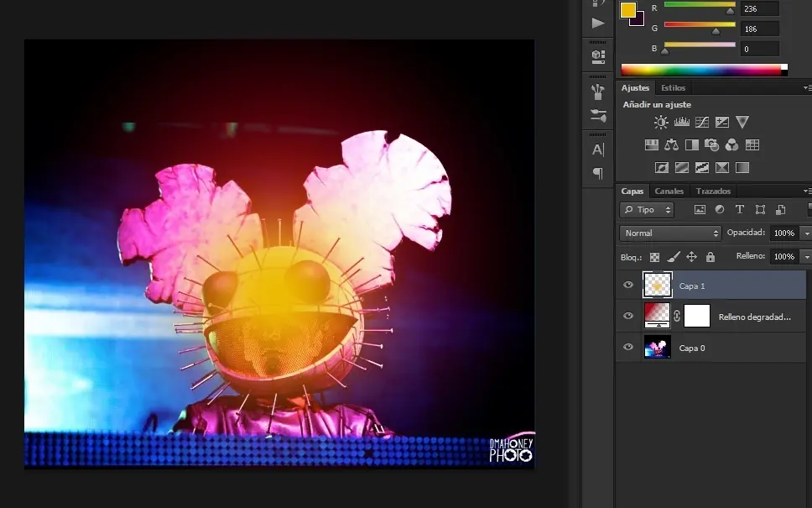Viewport: 812px width, 508px height.
Task: Click the Opacidad 100% field
Action: 784,233
